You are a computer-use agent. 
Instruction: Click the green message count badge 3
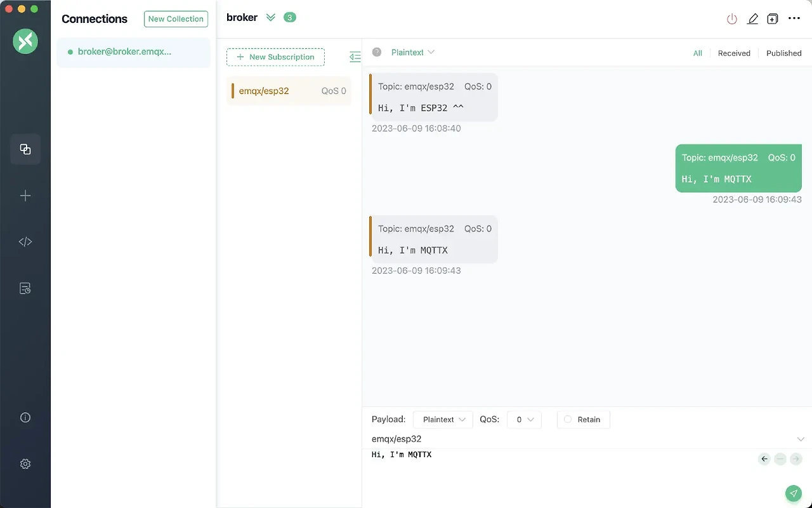coord(290,18)
